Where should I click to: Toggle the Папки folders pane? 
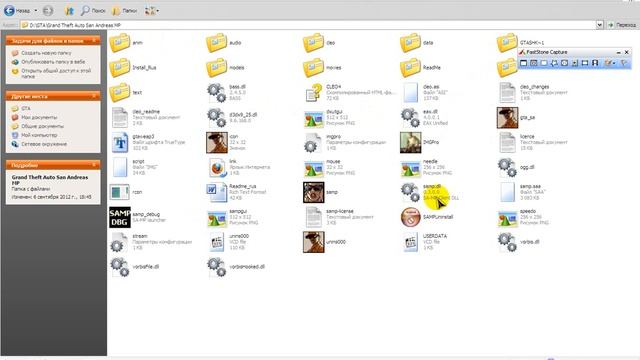point(124,11)
